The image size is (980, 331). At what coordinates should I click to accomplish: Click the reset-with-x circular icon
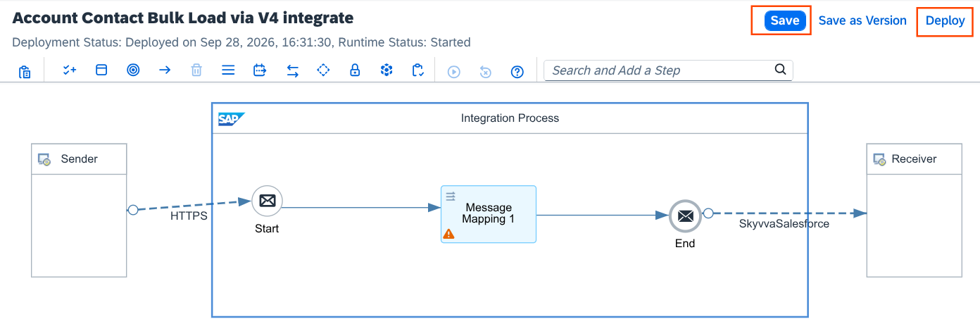pyautogui.click(x=486, y=71)
